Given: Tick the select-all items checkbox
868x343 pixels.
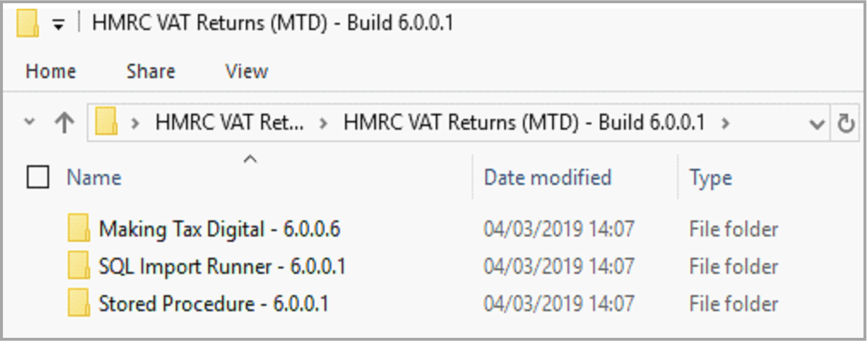Looking at the screenshot, I should pos(38,177).
